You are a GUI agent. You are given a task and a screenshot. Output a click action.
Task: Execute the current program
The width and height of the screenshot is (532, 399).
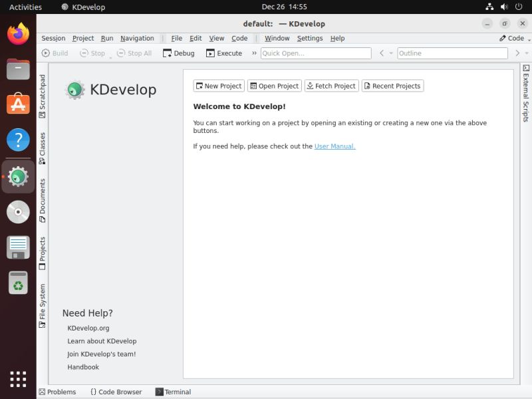click(223, 53)
